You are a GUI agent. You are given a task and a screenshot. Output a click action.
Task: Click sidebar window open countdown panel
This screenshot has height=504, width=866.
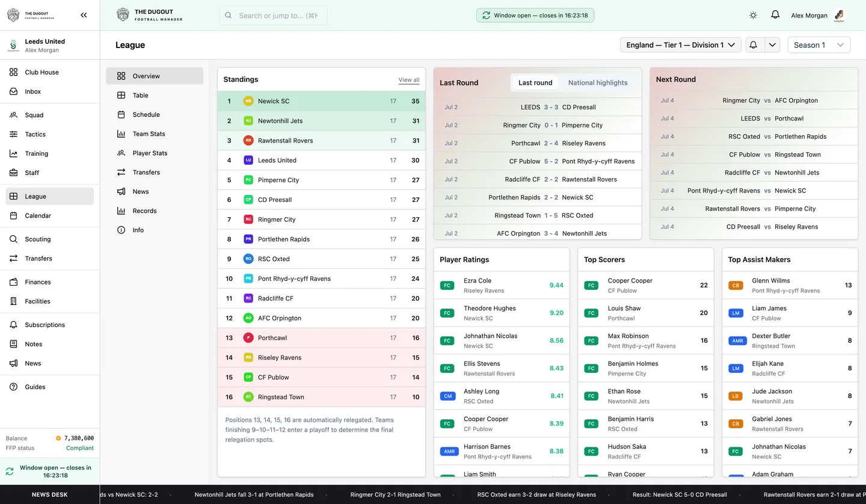pyautogui.click(x=50, y=472)
